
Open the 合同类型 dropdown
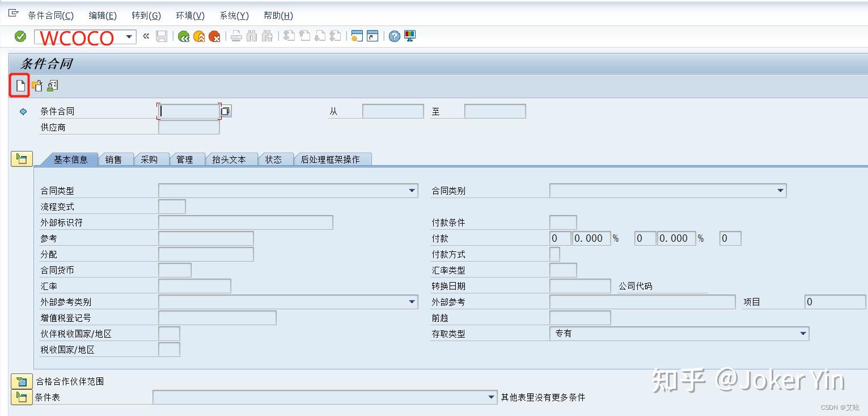[412, 191]
